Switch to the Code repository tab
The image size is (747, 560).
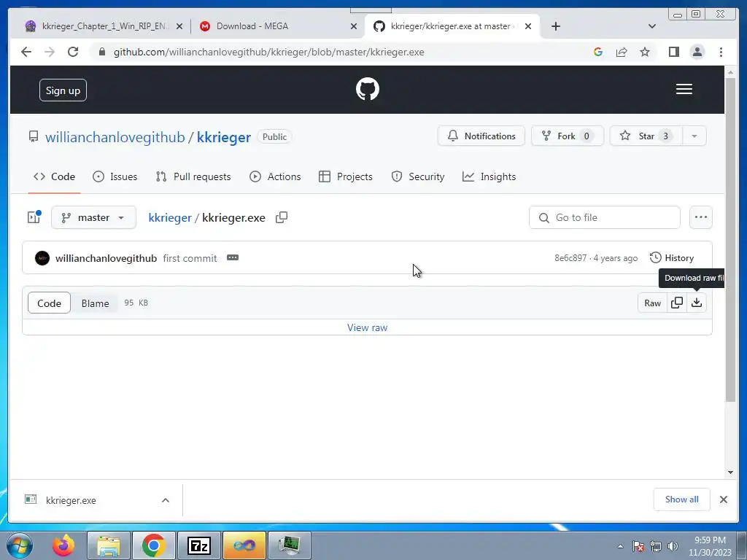pos(54,176)
